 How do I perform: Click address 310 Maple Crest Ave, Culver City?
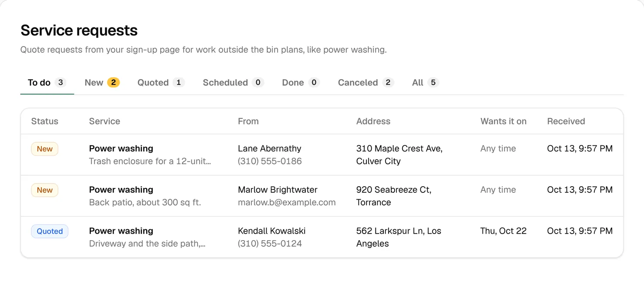click(399, 155)
